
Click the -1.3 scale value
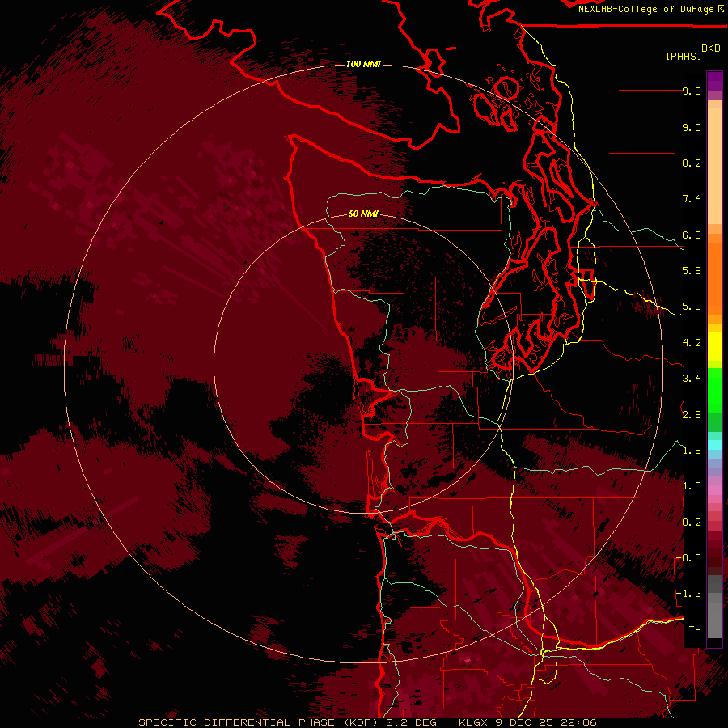[x=688, y=594]
